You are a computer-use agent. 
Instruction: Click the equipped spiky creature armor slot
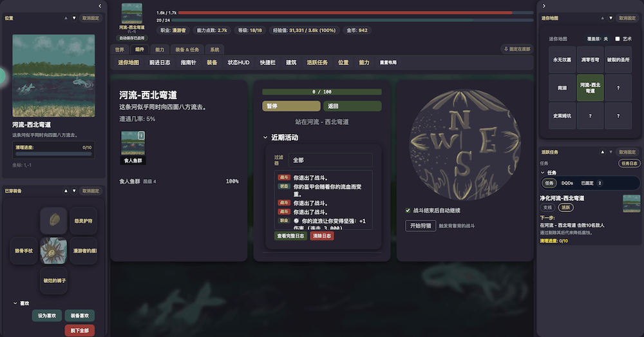54,251
